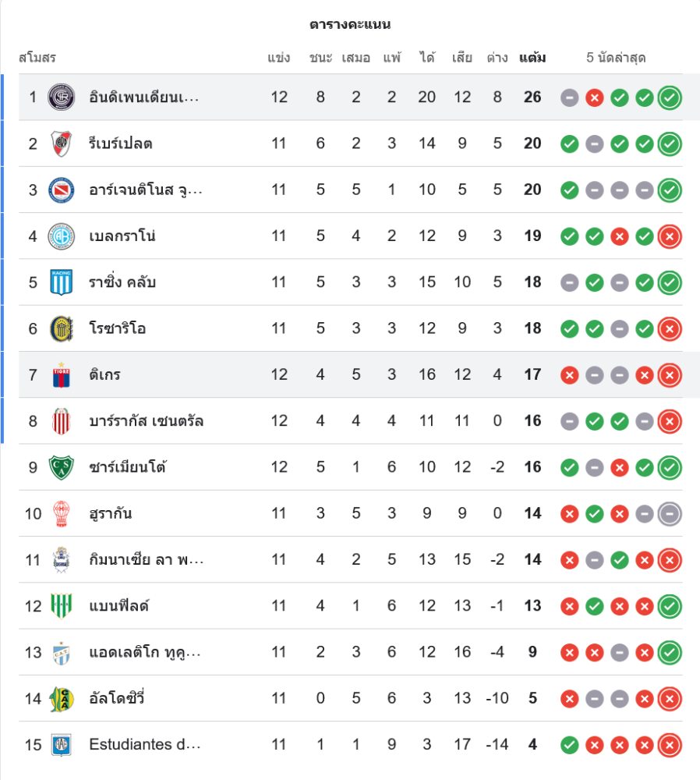Screen dimensions: 700x780
Task: Click Huracán's latest draw result icon
Action: (670, 513)
